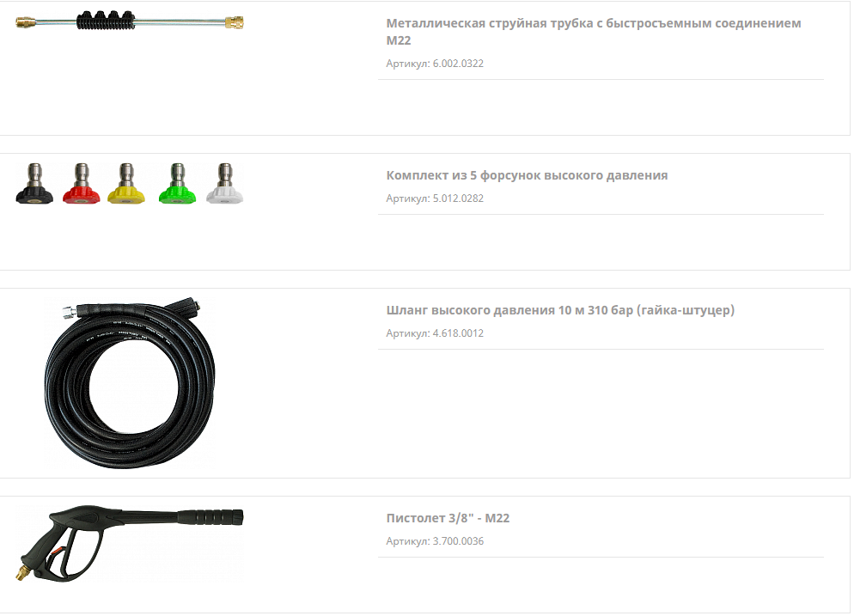Click the black grip on metal lance
854x616 pixels.
[x=106, y=20]
